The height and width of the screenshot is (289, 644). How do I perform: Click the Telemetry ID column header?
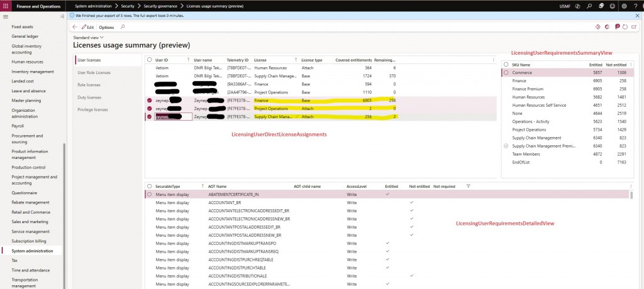point(238,60)
